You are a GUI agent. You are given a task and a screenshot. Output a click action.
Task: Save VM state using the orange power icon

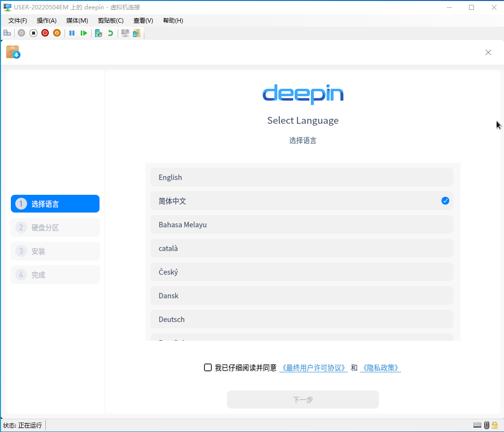click(x=57, y=33)
